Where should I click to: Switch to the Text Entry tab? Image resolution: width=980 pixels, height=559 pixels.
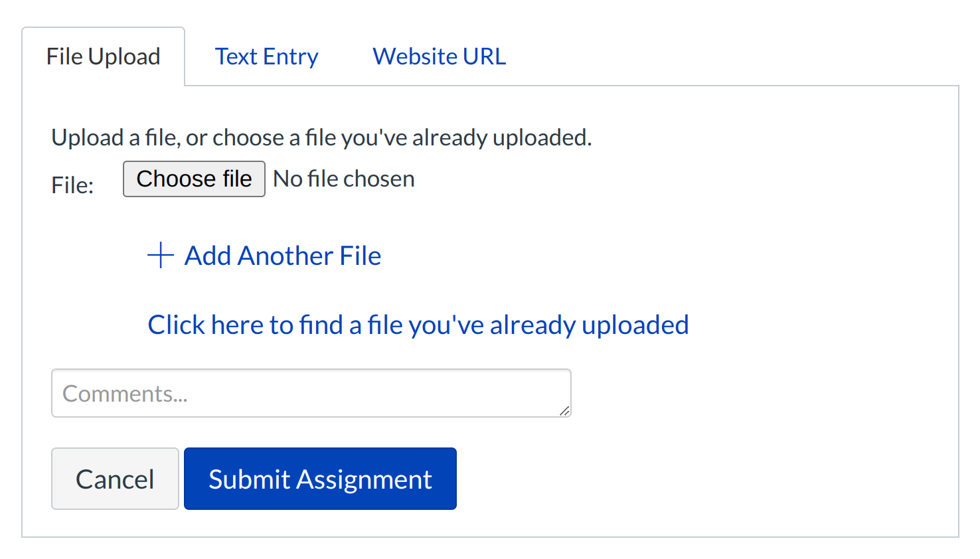click(266, 57)
